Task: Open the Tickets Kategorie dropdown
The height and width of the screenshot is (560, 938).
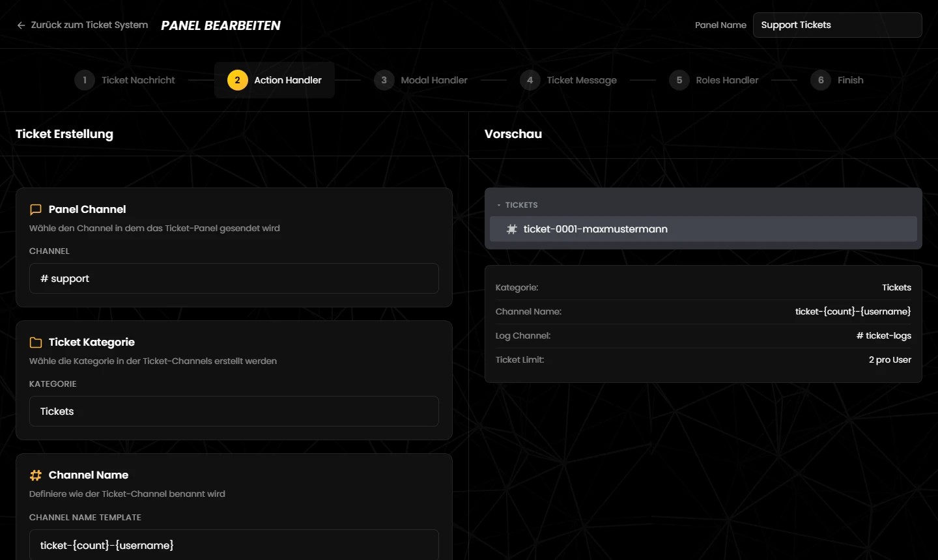Action: click(x=234, y=412)
